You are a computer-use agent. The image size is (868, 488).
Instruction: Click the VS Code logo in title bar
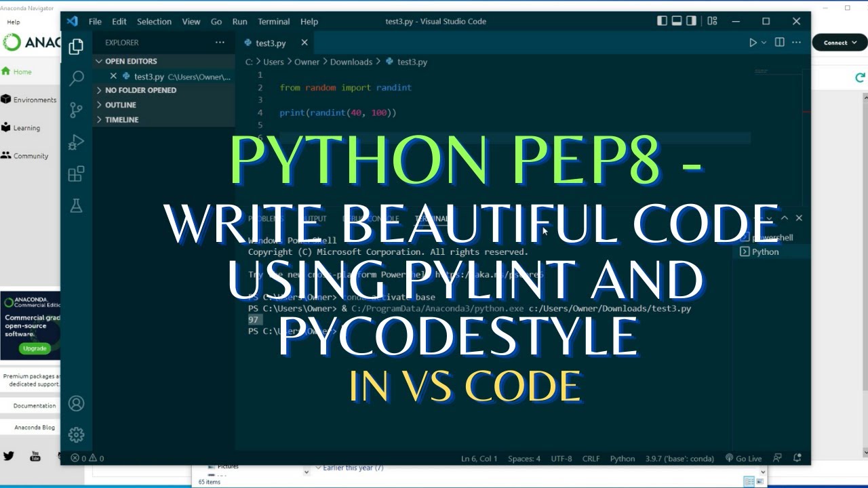click(x=72, y=21)
